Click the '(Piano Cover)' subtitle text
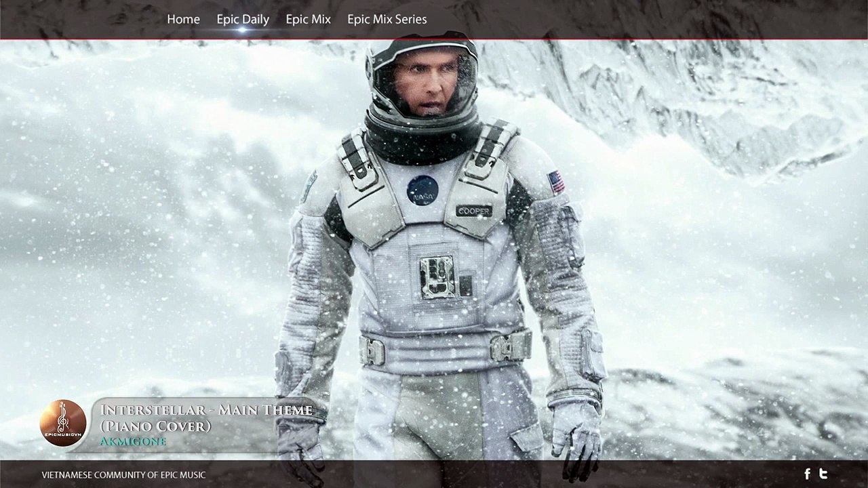Screen dimensions: 868x488 155,426
